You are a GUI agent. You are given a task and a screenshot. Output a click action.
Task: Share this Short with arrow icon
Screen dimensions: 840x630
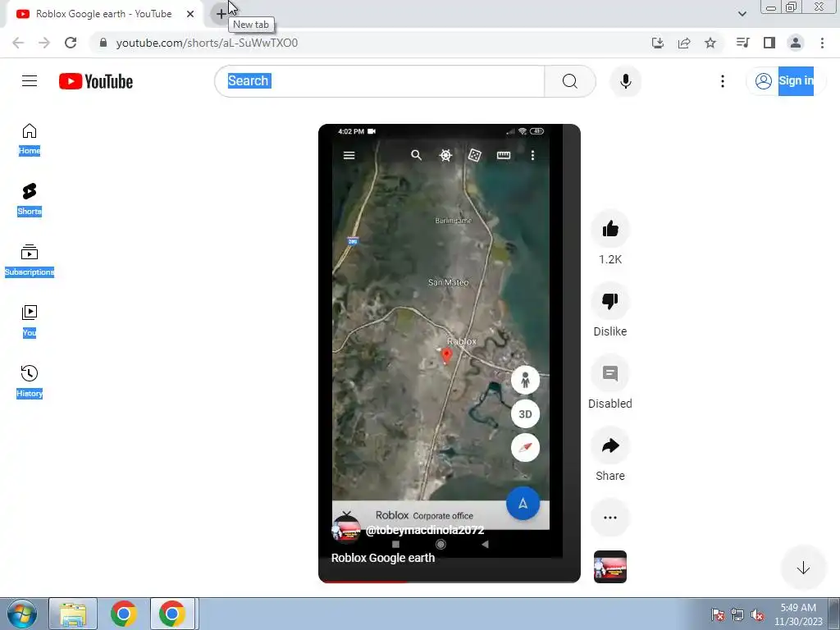[x=610, y=445]
